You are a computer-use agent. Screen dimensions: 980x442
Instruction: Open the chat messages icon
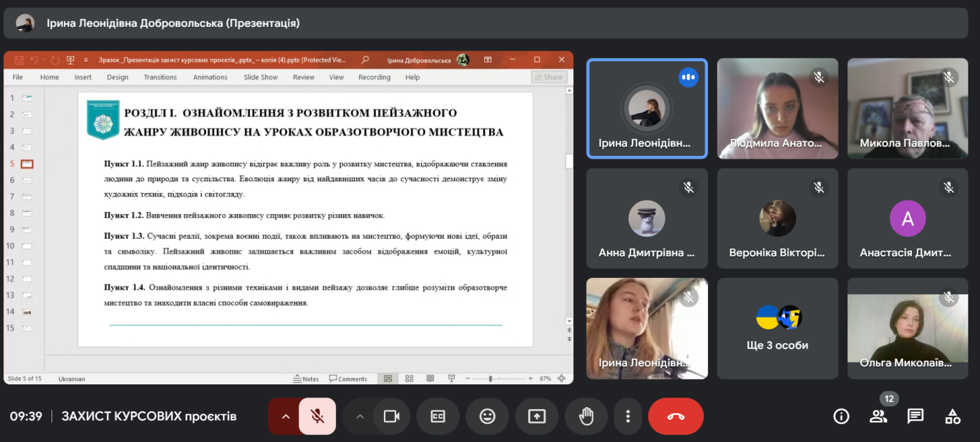[x=915, y=416]
